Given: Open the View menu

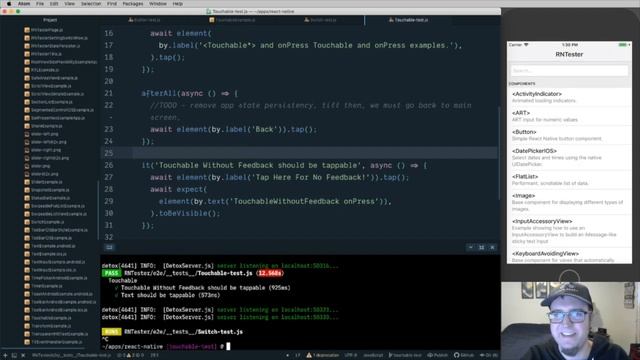Looking at the screenshot, I should tap(69, 4).
